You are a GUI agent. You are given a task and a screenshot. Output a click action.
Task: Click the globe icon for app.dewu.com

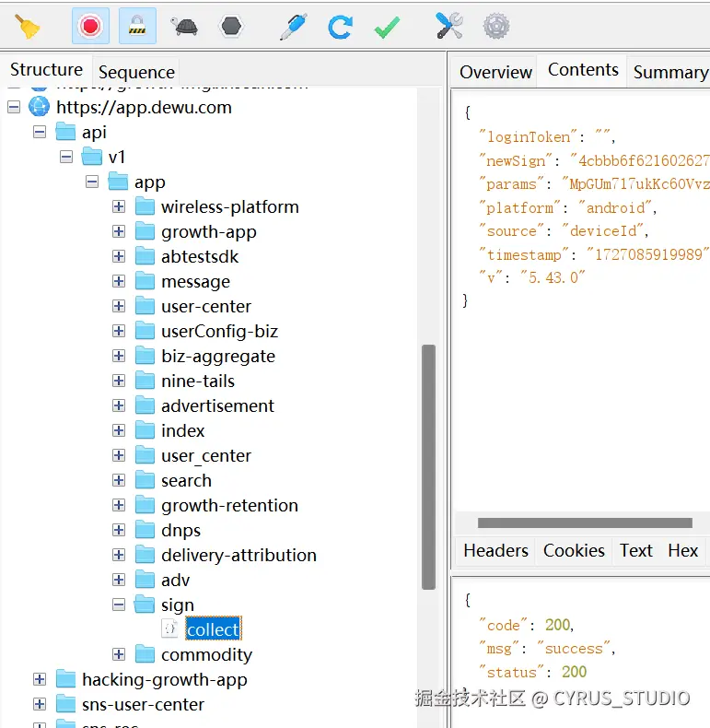tap(39, 107)
